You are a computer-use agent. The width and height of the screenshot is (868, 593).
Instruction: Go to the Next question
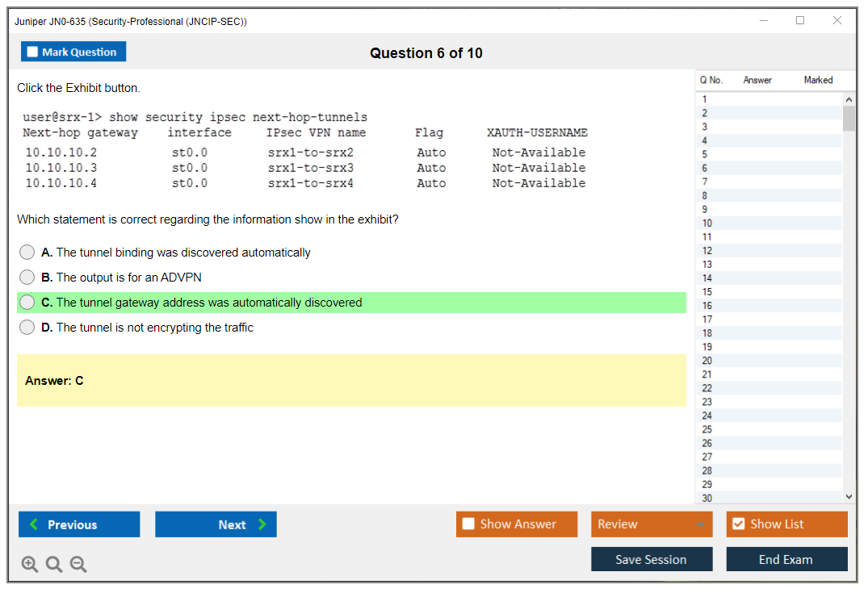[216, 524]
